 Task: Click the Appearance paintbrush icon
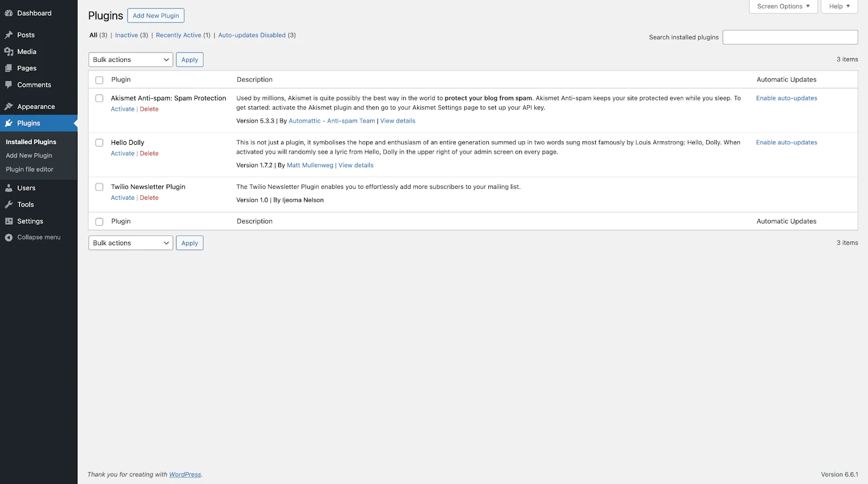(x=9, y=106)
